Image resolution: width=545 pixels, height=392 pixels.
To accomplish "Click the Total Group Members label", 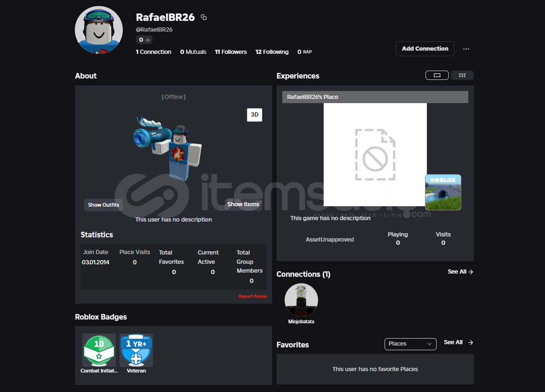I will (x=250, y=262).
